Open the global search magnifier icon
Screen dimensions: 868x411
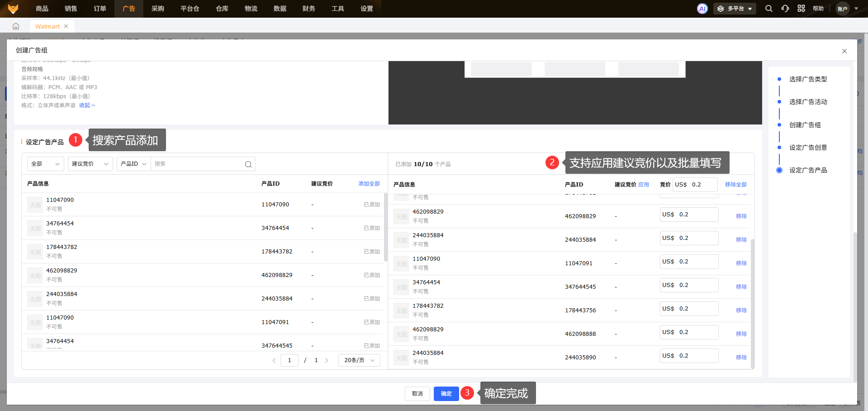(x=768, y=9)
